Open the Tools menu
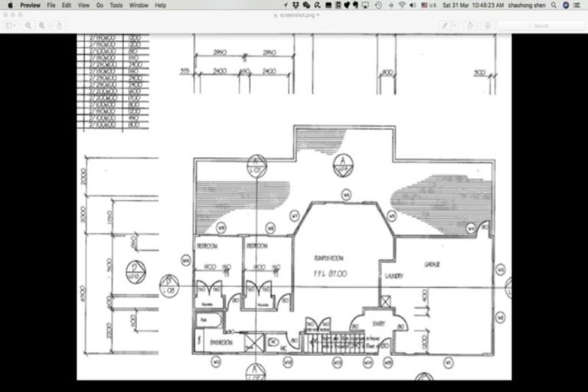 (116, 5)
